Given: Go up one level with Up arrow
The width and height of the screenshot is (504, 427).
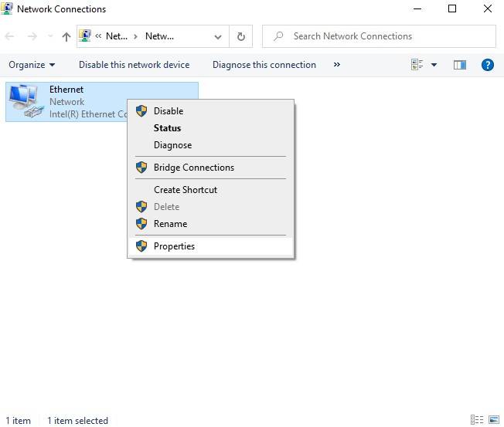Looking at the screenshot, I should click(x=66, y=36).
